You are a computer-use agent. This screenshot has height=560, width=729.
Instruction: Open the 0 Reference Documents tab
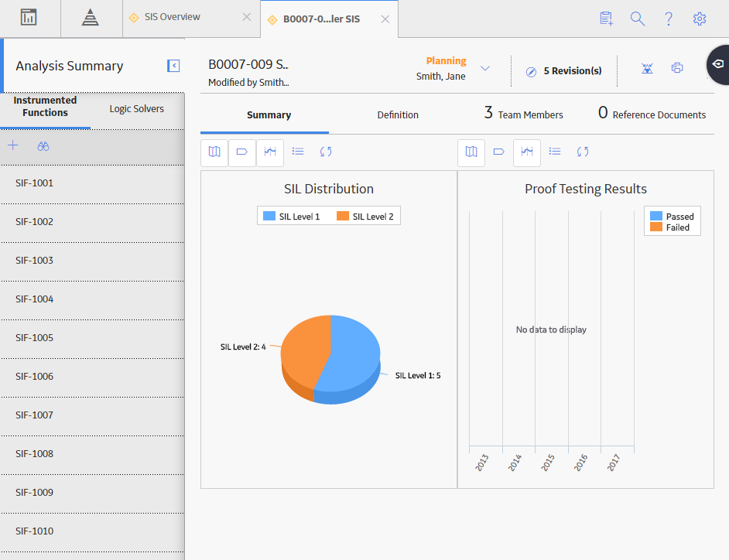(x=652, y=114)
